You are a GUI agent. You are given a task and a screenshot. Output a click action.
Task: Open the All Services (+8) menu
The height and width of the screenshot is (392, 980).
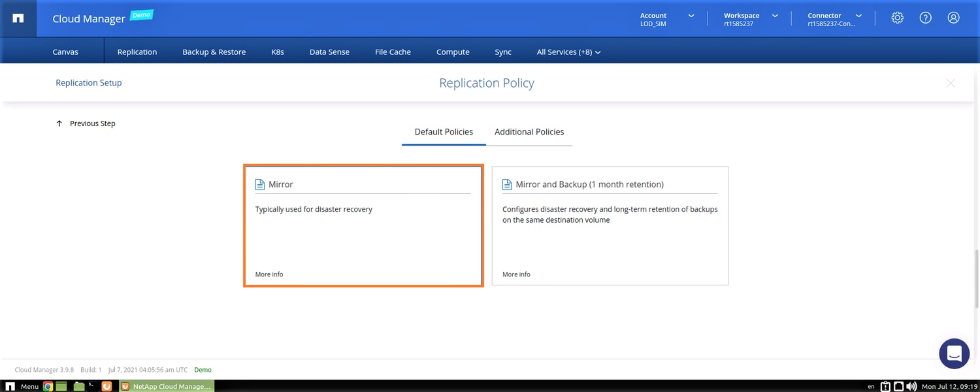[568, 52]
